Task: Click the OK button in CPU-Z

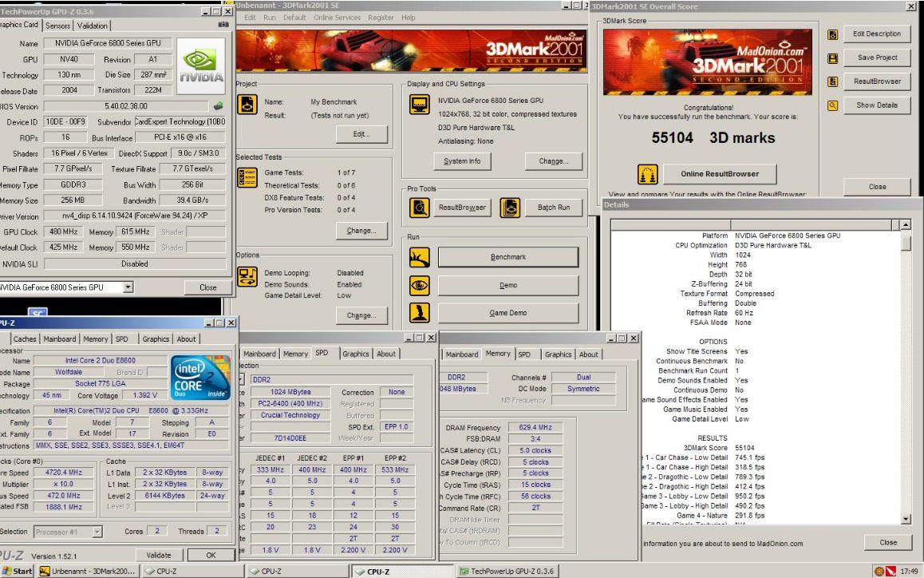Action: (211, 555)
